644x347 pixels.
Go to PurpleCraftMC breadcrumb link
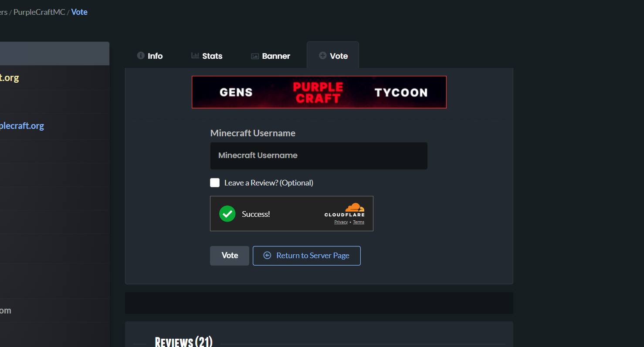point(39,12)
